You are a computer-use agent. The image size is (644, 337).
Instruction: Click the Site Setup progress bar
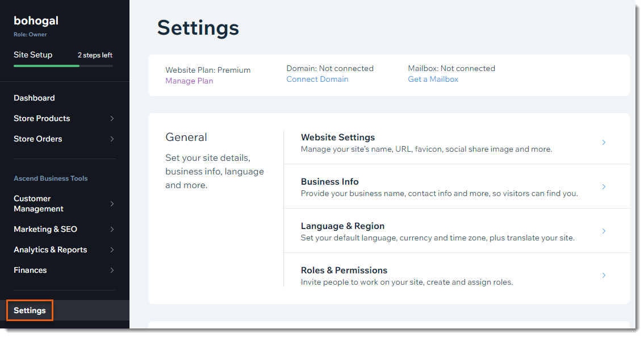(63, 65)
